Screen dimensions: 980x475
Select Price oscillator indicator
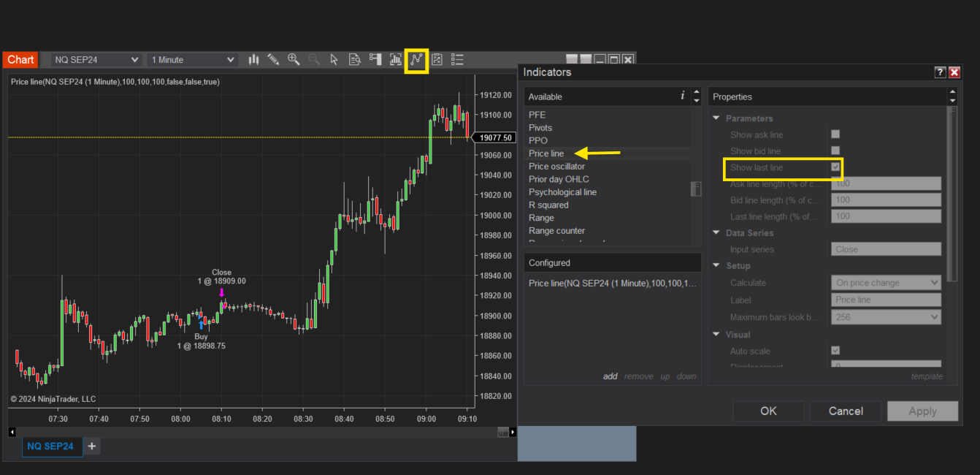pyautogui.click(x=557, y=167)
